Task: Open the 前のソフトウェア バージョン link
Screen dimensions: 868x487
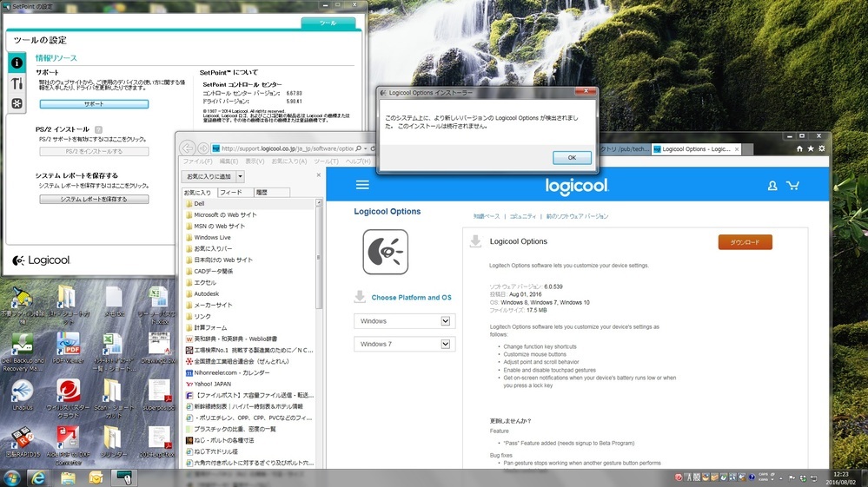Action: pyautogui.click(x=577, y=216)
